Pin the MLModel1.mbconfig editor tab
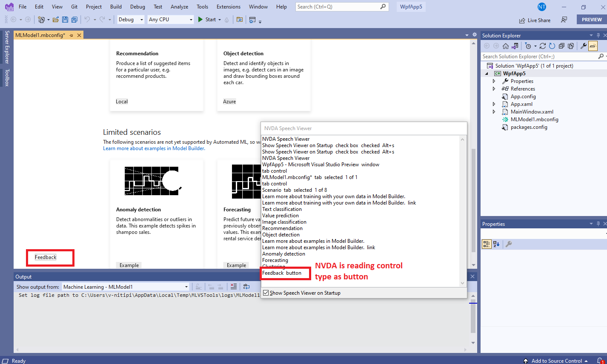This screenshot has height=364, width=607. coord(72,35)
